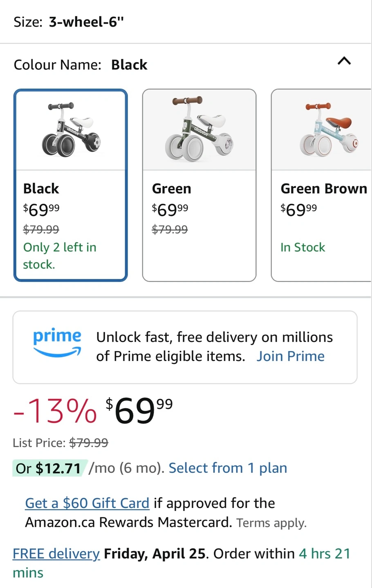Image resolution: width=372 pixels, height=588 pixels.
Task: Click the Prime logo icon
Action: (57, 342)
